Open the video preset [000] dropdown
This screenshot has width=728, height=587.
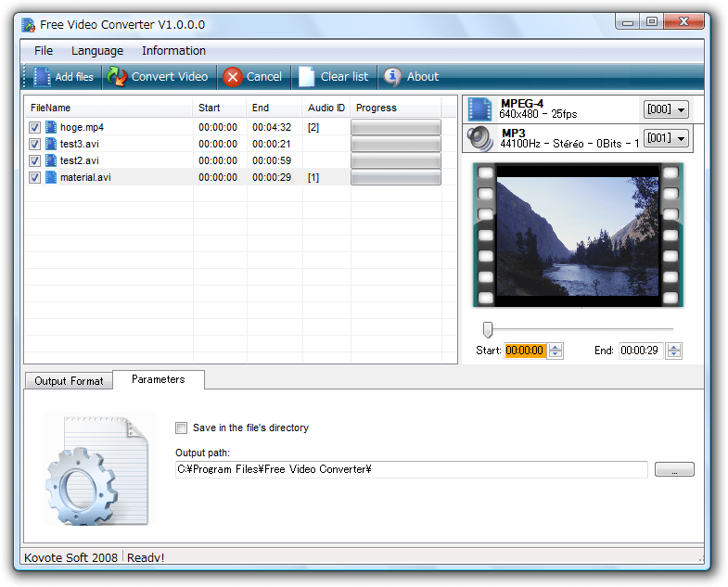(666, 109)
